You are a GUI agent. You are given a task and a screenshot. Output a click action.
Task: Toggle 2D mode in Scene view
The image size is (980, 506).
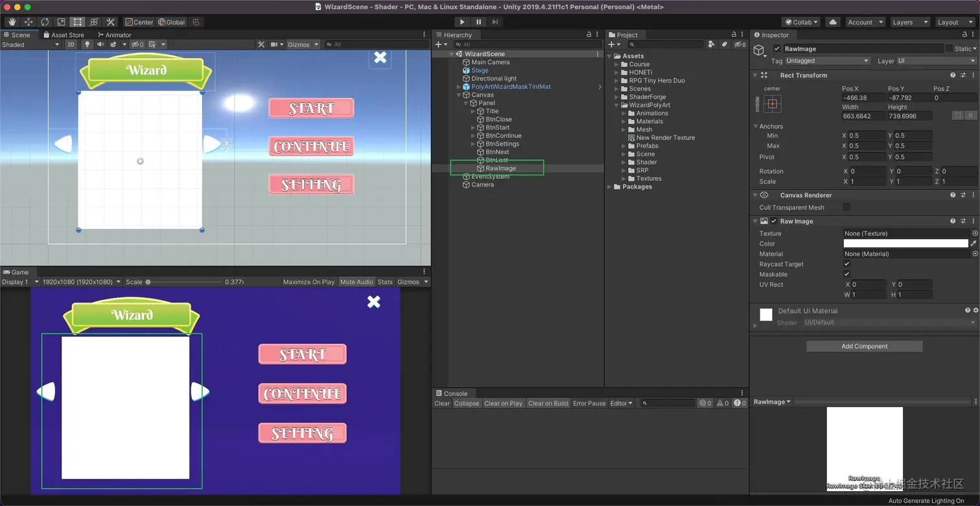(71, 45)
